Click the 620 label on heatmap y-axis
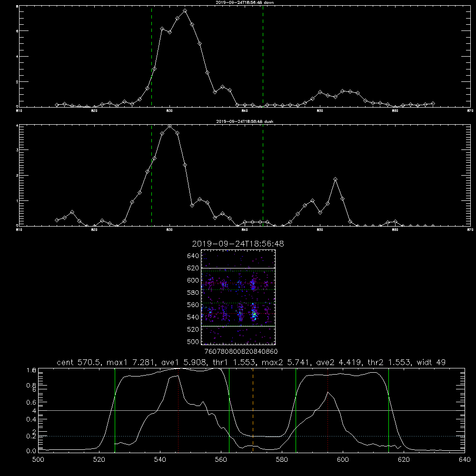The image size is (476, 476). click(x=193, y=268)
